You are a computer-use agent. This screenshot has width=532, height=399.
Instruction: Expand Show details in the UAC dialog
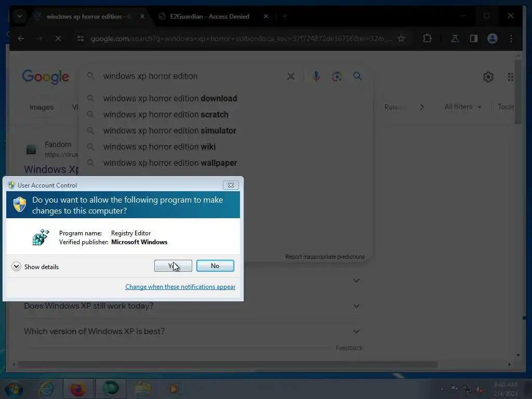[35, 267]
